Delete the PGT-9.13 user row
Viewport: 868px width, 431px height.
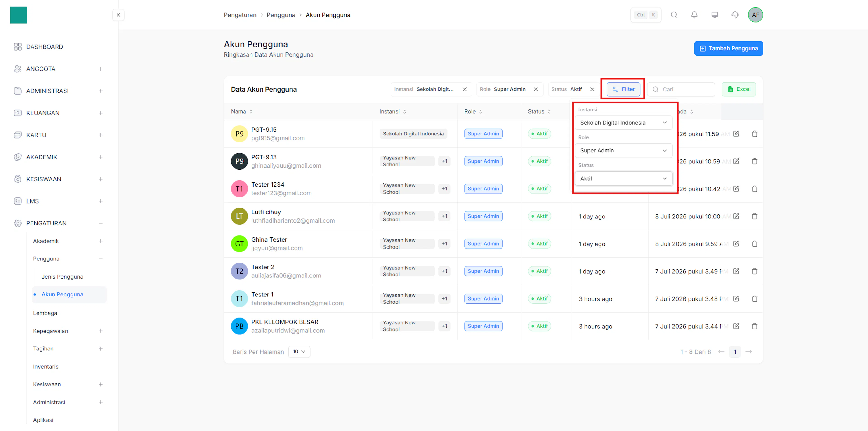755,161
